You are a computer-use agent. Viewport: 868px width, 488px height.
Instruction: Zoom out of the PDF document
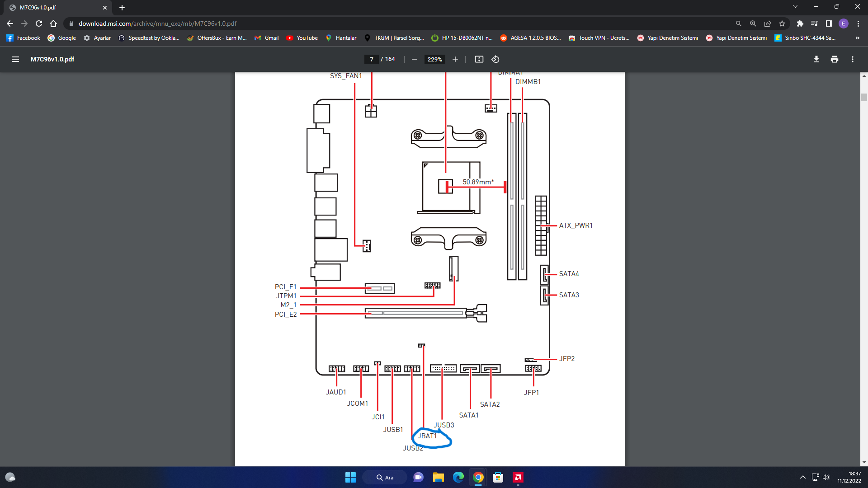pyautogui.click(x=414, y=59)
